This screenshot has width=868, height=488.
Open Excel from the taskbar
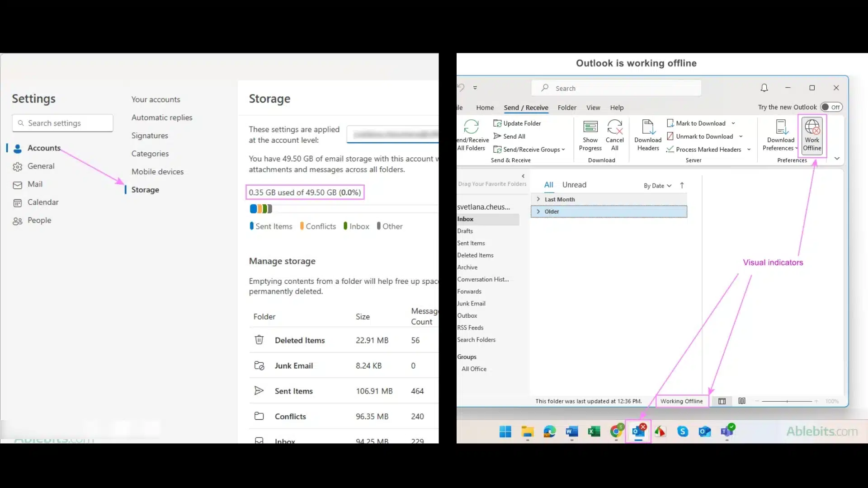click(x=594, y=432)
